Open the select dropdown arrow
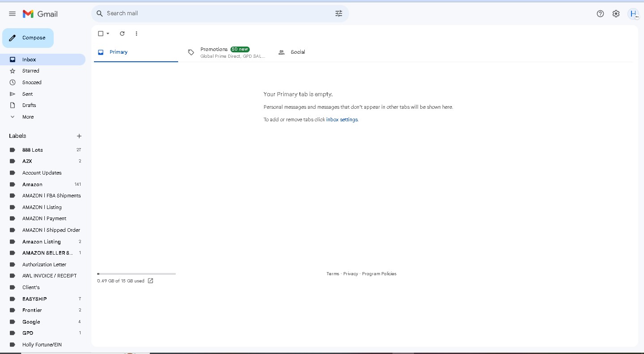644x354 pixels. click(108, 34)
